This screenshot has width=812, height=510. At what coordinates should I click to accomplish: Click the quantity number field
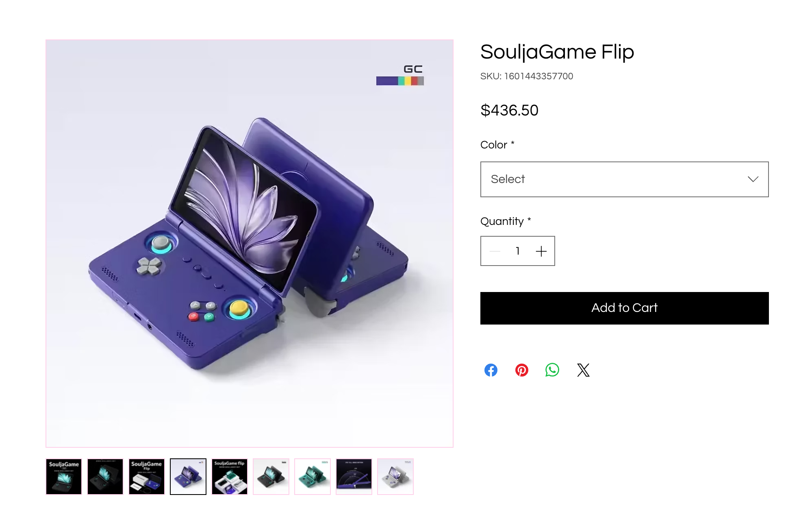[517, 251]
